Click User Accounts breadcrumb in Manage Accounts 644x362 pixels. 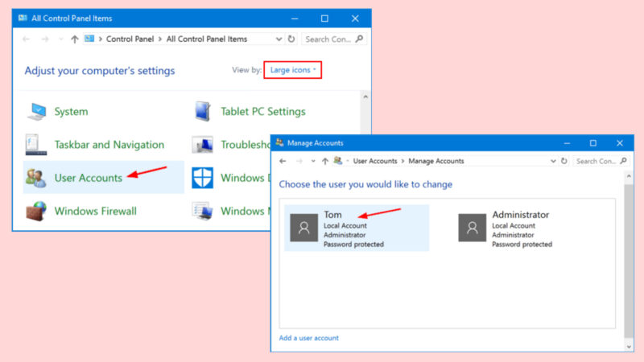pyautogui.click(x=375, y=161)
